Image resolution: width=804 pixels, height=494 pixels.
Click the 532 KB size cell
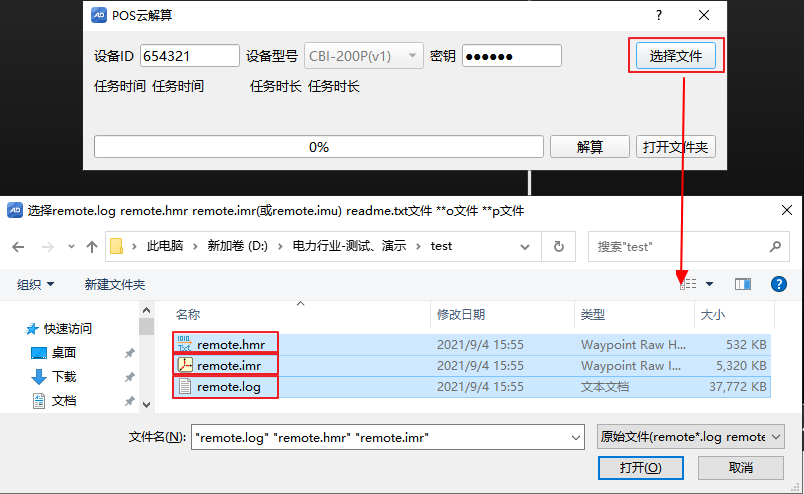pos(746,345)
